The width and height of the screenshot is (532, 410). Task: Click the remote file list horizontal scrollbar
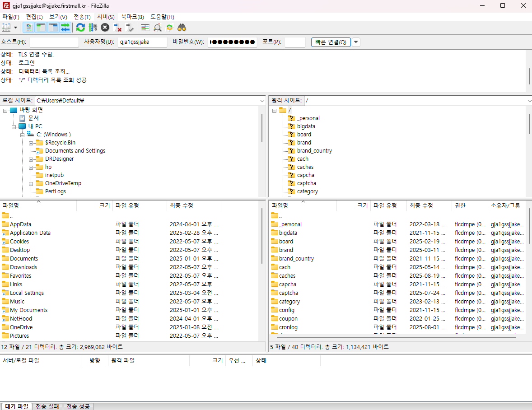click(393, 337)
